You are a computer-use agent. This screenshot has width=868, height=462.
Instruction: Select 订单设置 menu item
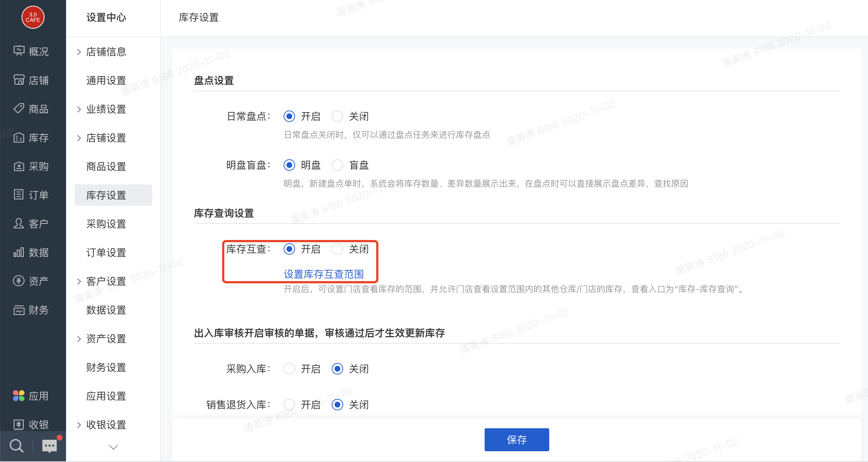[x=106, y=253]
